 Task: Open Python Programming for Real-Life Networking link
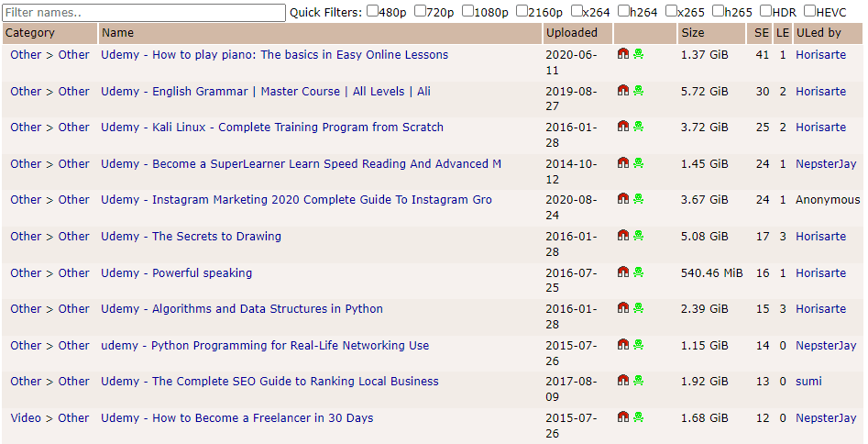265,345
